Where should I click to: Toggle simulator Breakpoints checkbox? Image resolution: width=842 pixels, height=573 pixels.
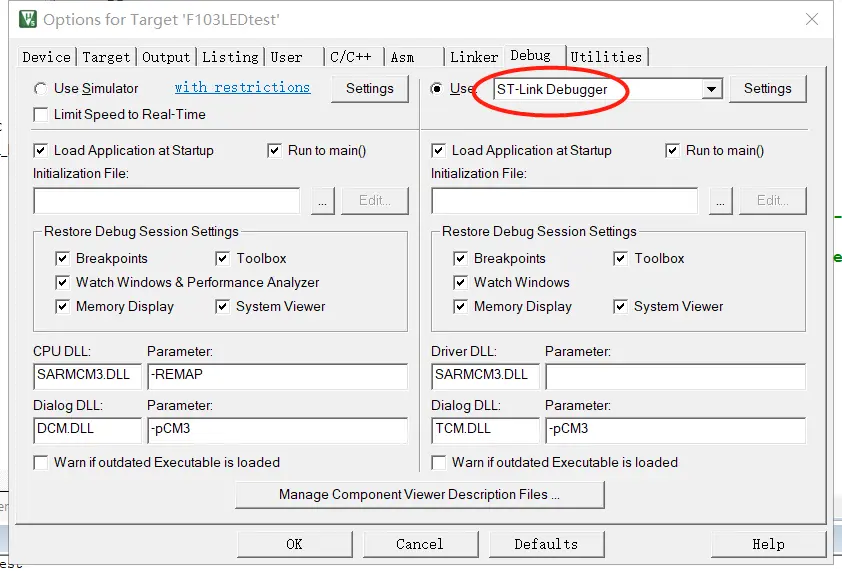[x=62, y=258]
